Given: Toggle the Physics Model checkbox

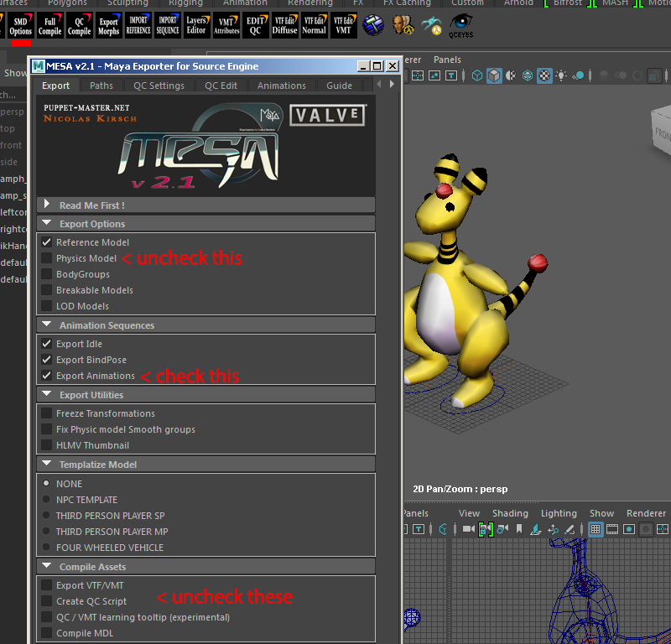Looking at the screenshot, I should coord(47,258).
